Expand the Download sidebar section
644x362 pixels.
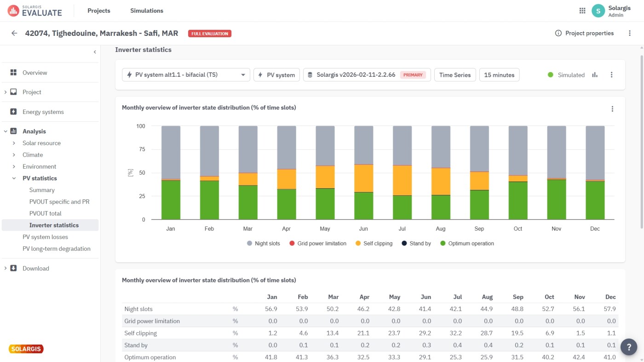[x=6, y=268]
